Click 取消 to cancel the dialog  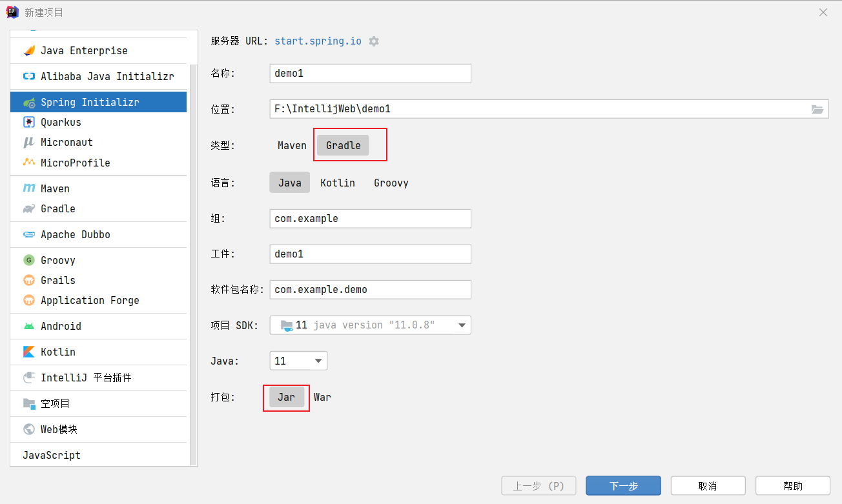click(708, 486)
